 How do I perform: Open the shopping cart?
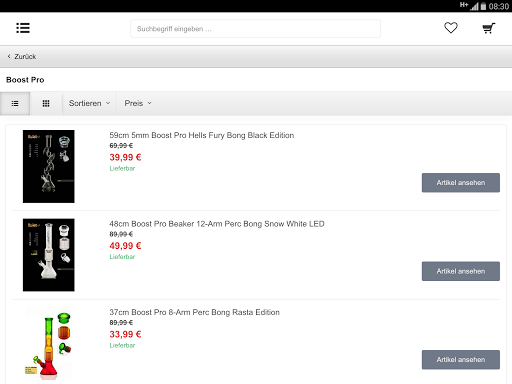coord(489,28)
